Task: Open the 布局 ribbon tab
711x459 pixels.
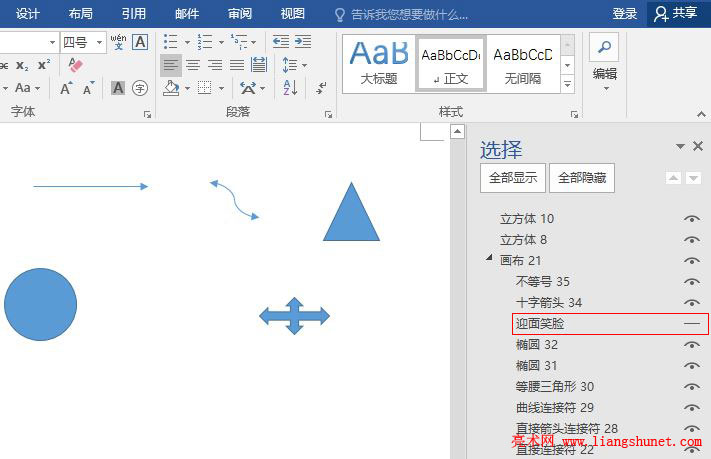Action: [81, 14]
